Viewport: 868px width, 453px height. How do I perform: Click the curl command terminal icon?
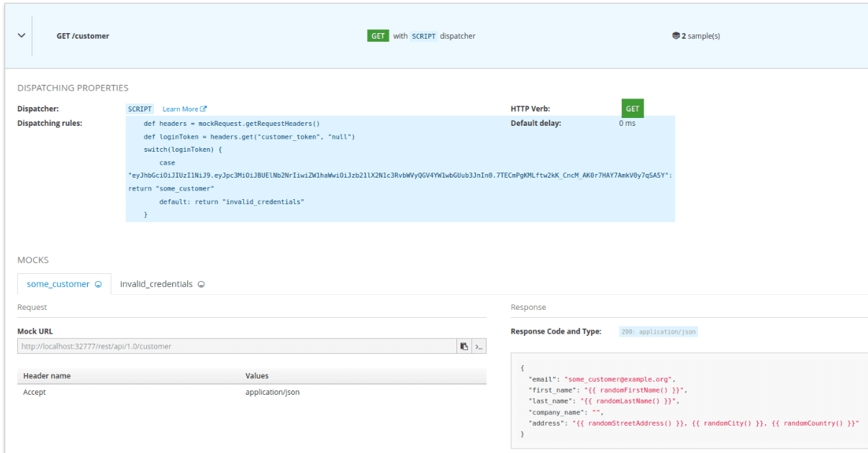(x=479, y=346)
